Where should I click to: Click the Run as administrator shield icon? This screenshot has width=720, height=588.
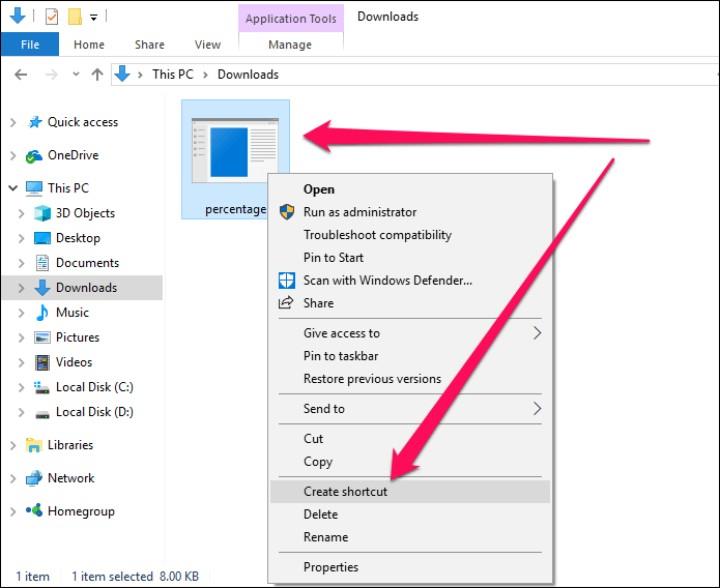coord(286,212)
